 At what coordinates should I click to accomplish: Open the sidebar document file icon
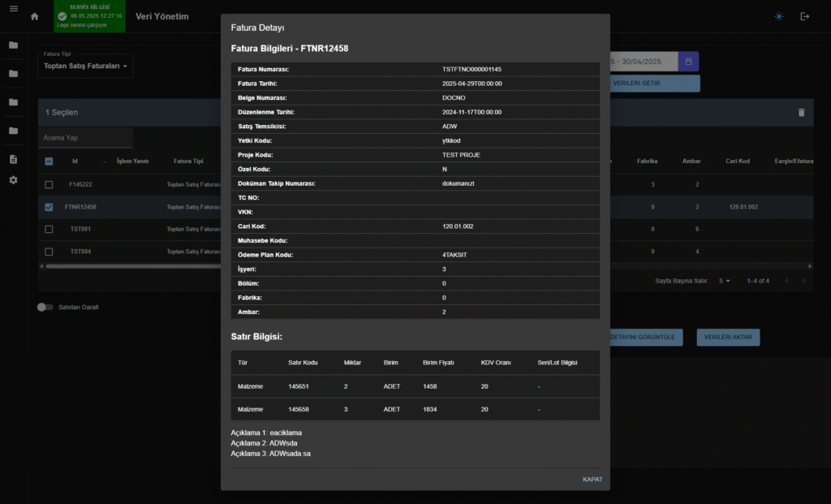(13, 159)
